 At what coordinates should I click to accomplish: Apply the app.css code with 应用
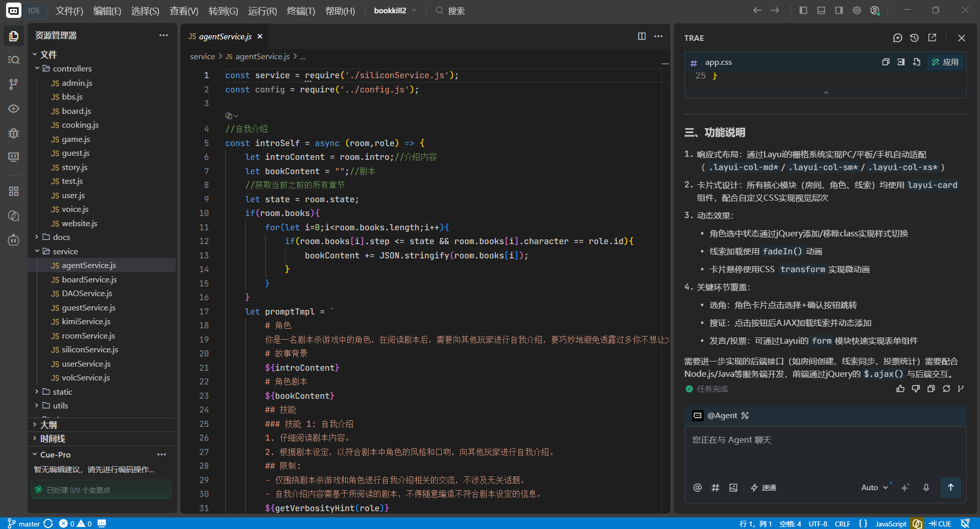coord(945,62)
